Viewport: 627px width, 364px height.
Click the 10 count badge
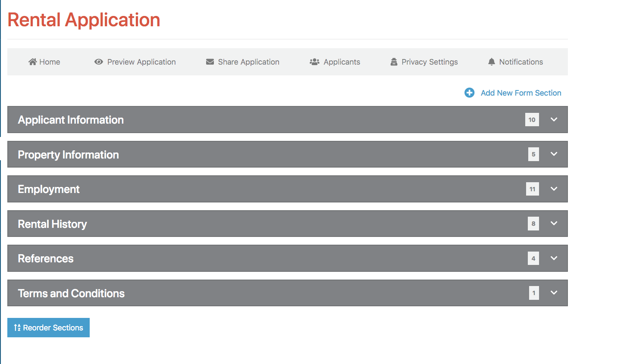pos(532,120)
